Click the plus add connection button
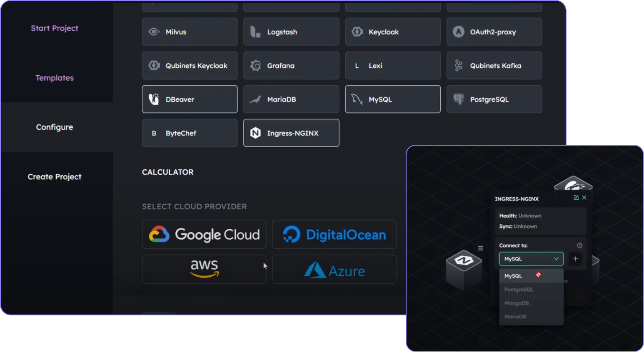 coord(576,259)
